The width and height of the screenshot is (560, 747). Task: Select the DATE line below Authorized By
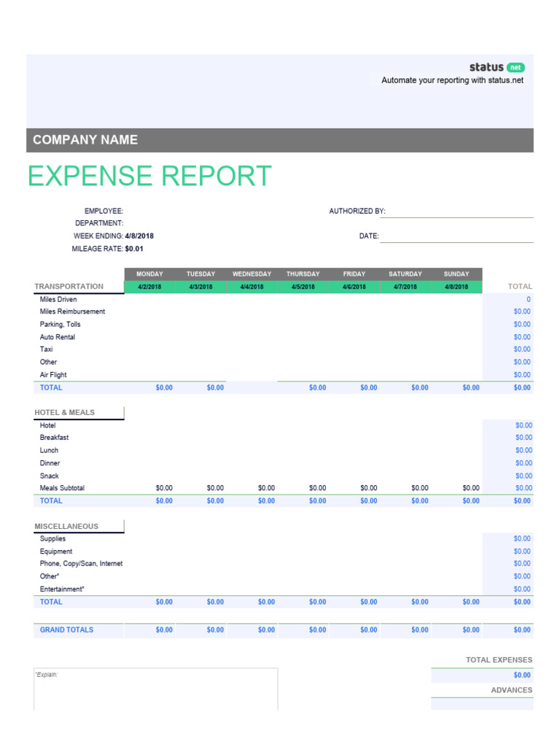456,237
